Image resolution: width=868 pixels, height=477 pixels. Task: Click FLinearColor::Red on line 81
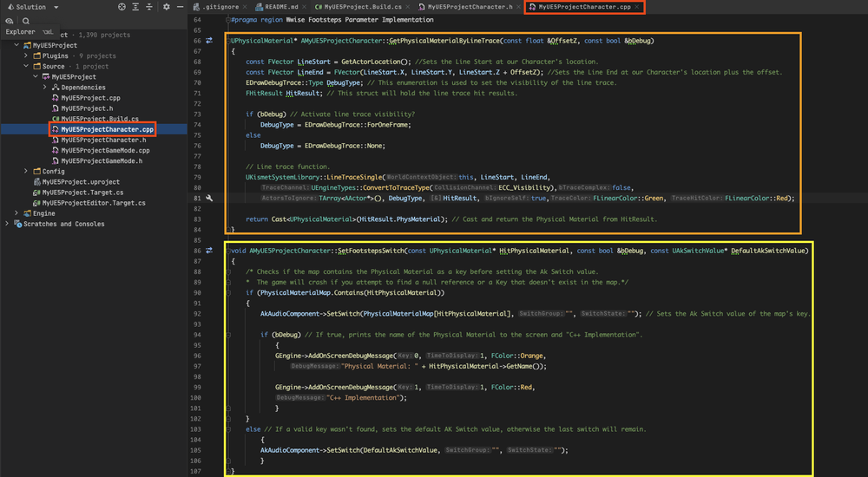[756, 198]
